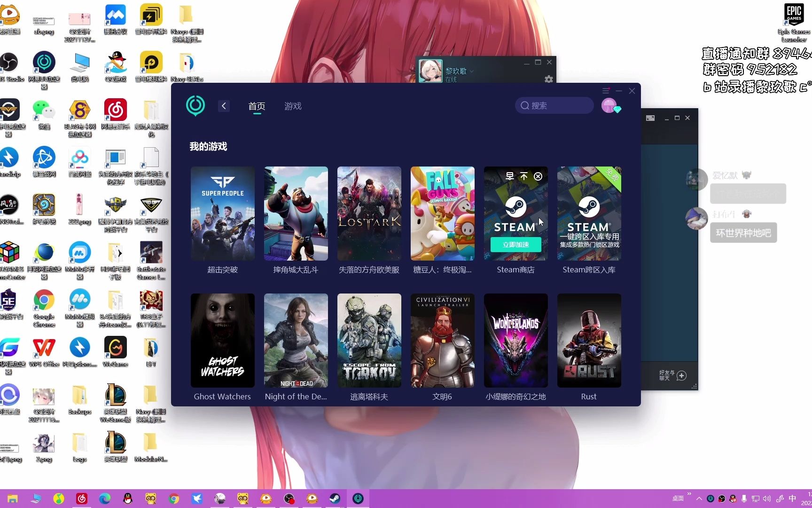This screenshot has width=812, height=508.
Task: Open the Battlestate Games Launcher desktop icon
Action: click(151, 260)
